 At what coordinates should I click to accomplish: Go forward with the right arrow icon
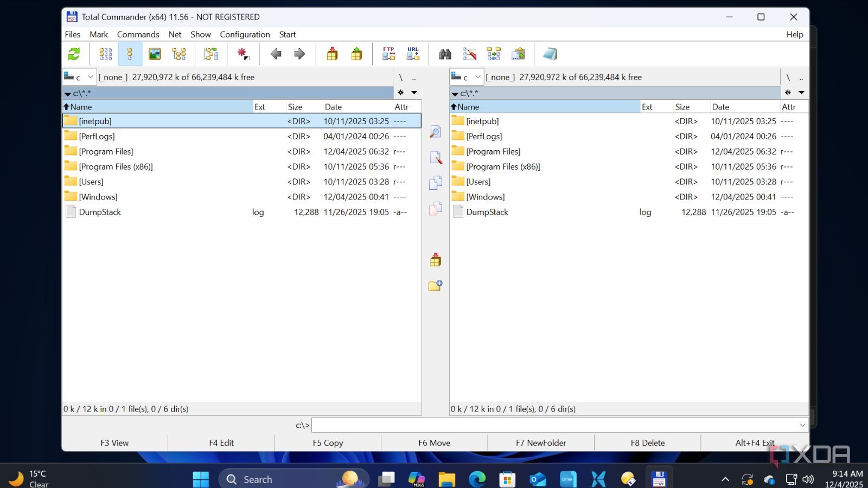pos(299,54)
